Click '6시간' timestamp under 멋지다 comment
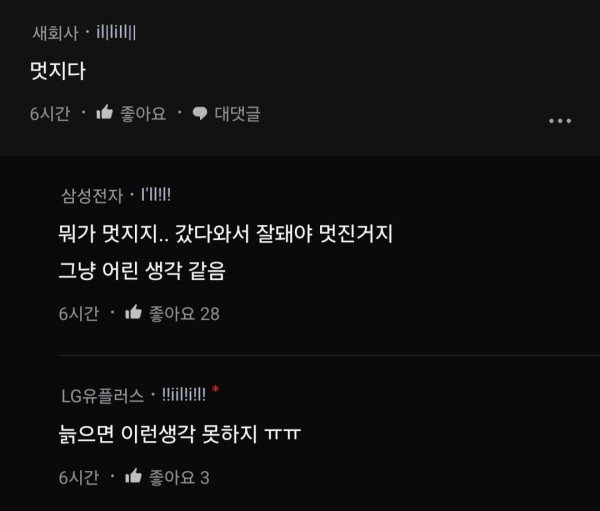 [50, 114]
